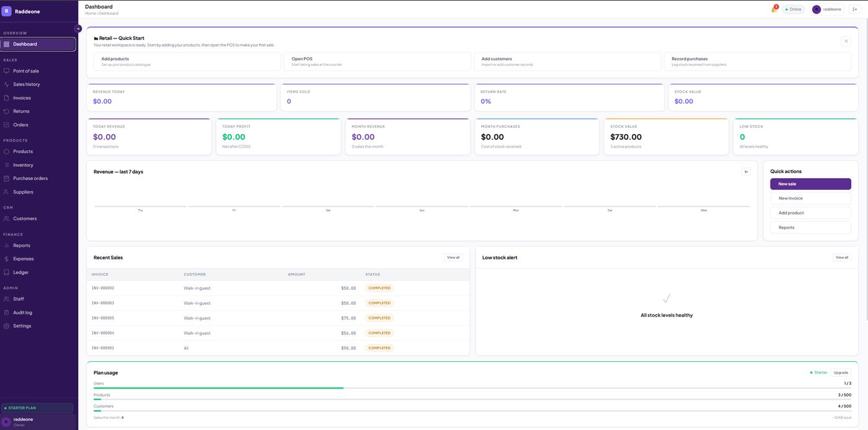Open the notifications bell icon

(x=774, y=9)
